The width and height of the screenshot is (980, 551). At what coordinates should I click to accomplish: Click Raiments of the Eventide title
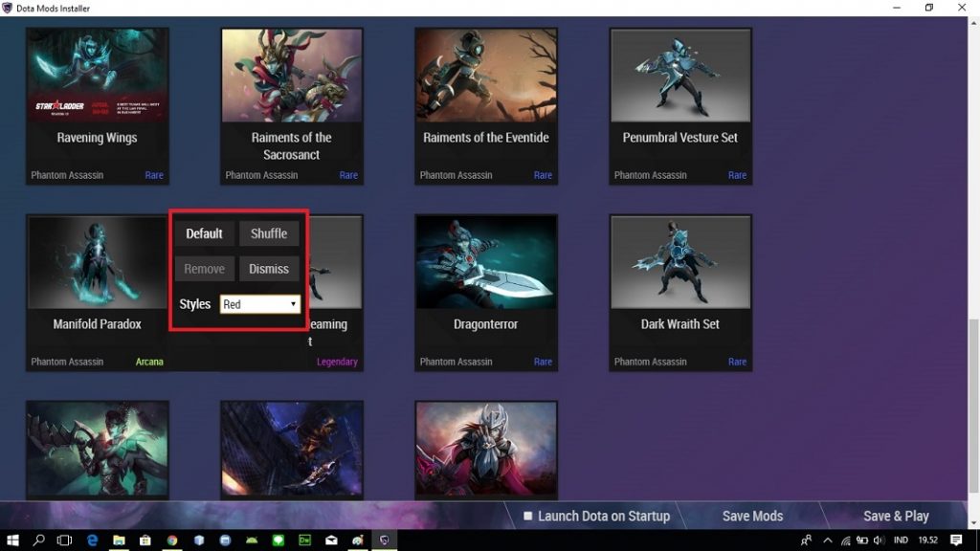click(485, 138)
